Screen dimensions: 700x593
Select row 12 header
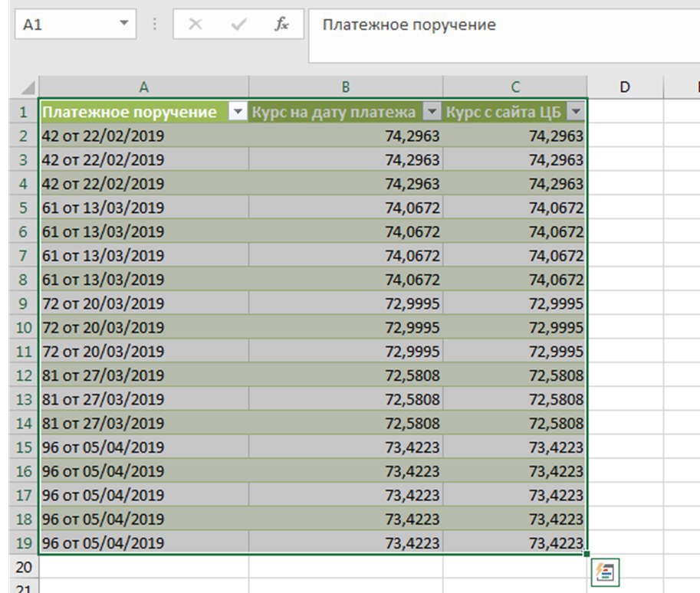(x=24, y=375)
